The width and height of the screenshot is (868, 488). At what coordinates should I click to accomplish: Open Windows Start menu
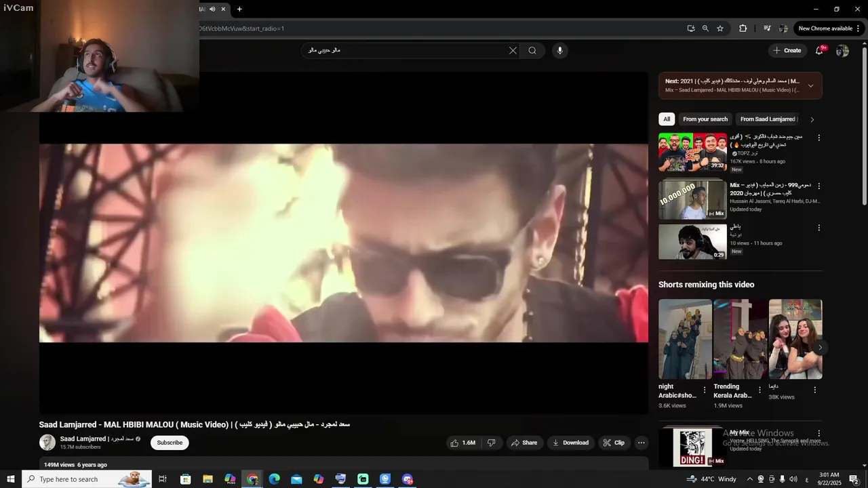pos(11,479)
